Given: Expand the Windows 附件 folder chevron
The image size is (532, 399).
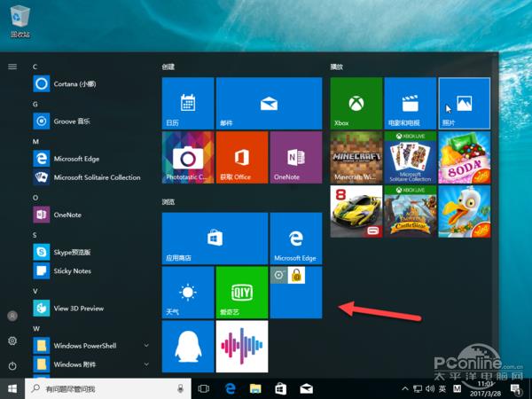Looking at the screenshot, I should coord(145,364).
